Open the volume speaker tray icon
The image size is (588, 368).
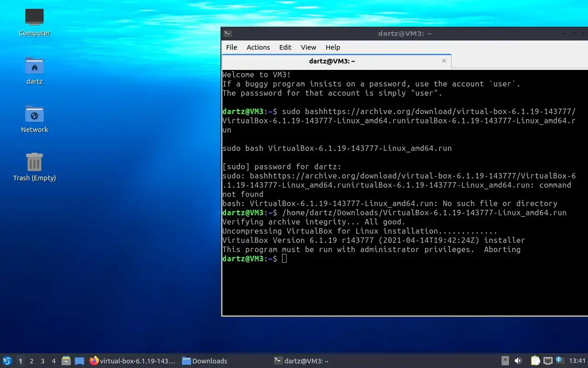pos(518,361)
